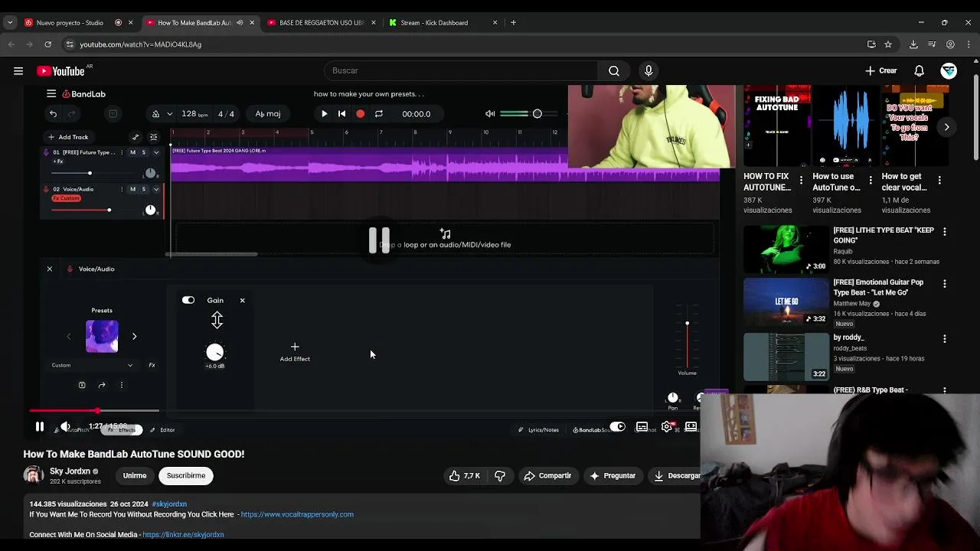Open YouTube notifications bell
980x551 pixels.
[x=919, y=71]
